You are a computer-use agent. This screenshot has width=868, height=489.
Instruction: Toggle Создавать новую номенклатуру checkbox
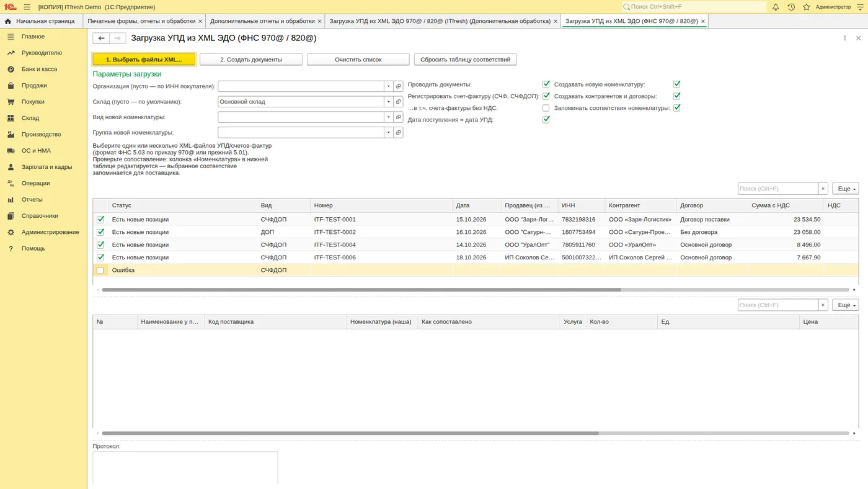point(677,84)
